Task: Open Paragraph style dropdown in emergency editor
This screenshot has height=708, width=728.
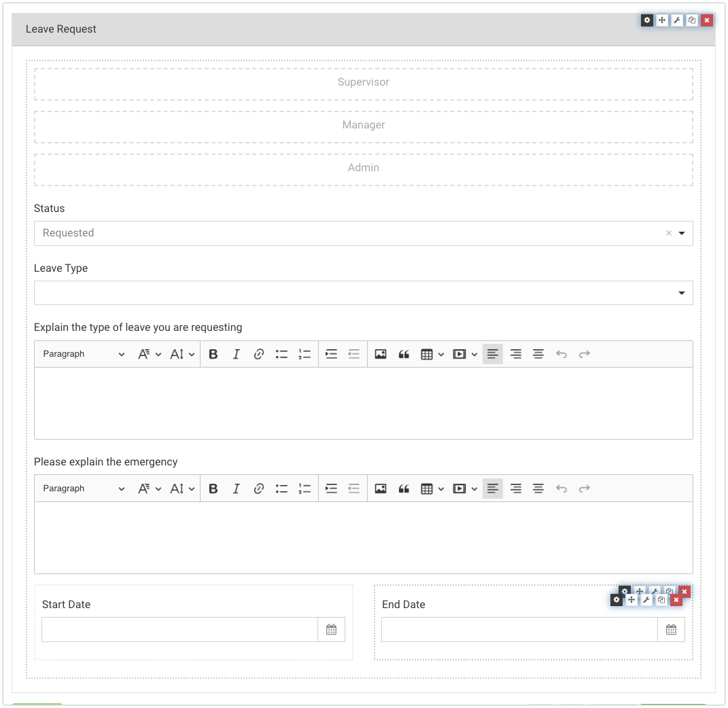Action: 84,489
